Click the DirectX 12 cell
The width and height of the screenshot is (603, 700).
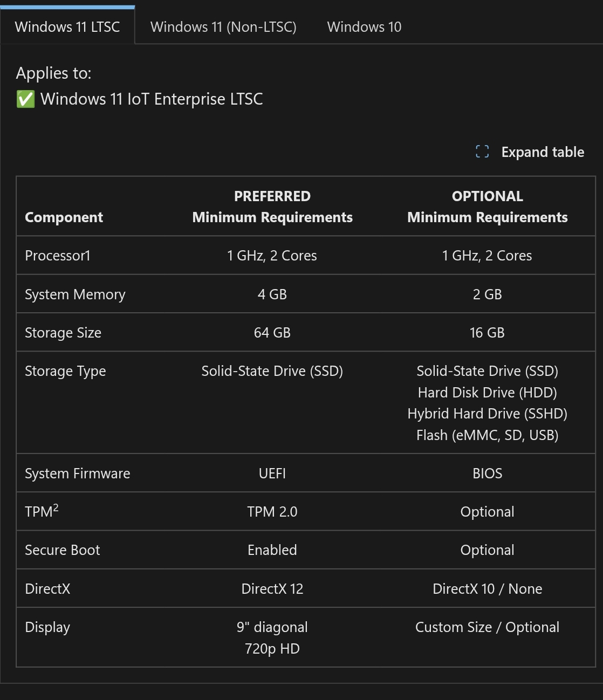point(272,589)
